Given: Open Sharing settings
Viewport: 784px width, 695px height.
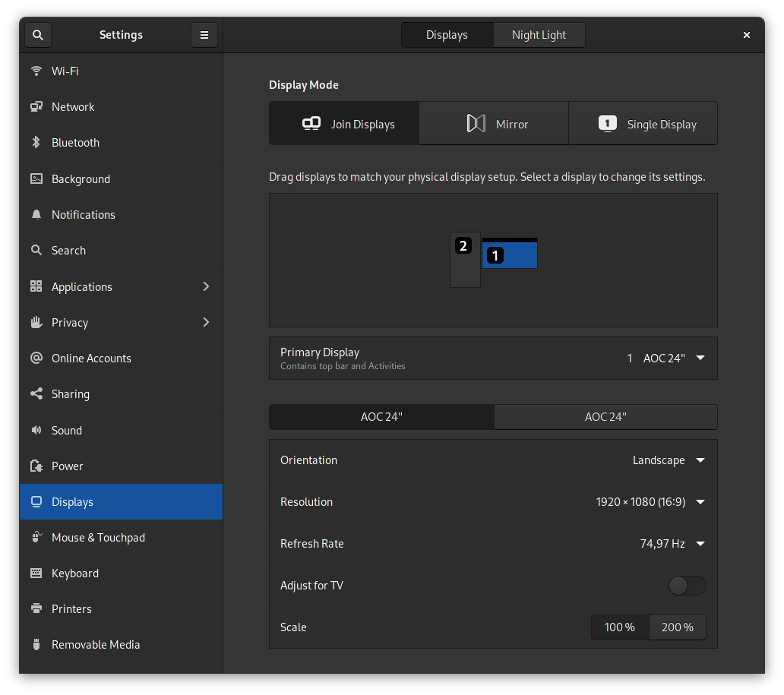Looking at the screenshot, I should point(121,393).
